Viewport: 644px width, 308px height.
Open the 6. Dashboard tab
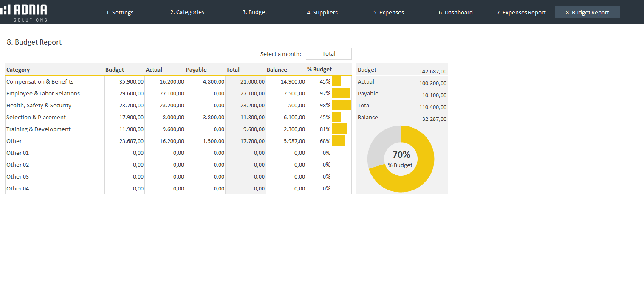[x=455, y=12]
